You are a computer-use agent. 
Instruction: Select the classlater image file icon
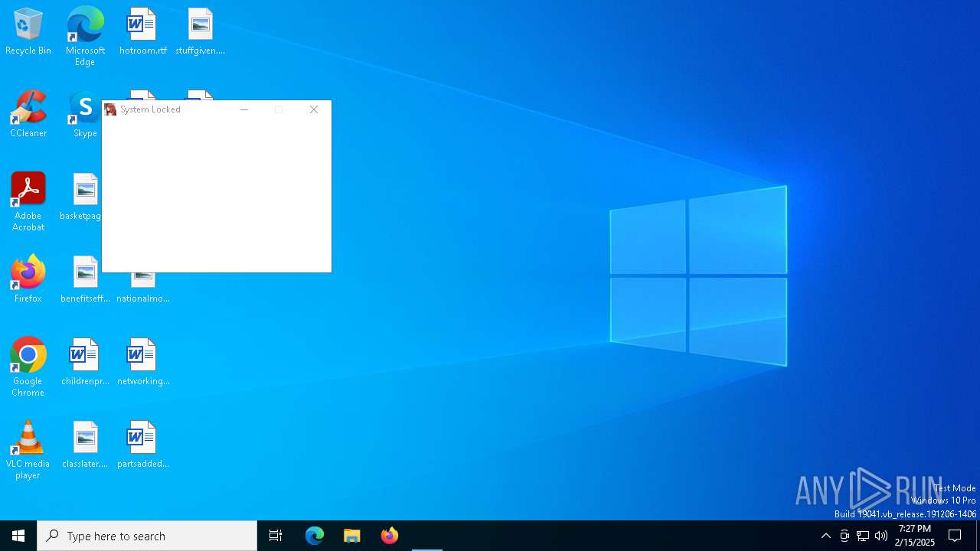[85, 445]
